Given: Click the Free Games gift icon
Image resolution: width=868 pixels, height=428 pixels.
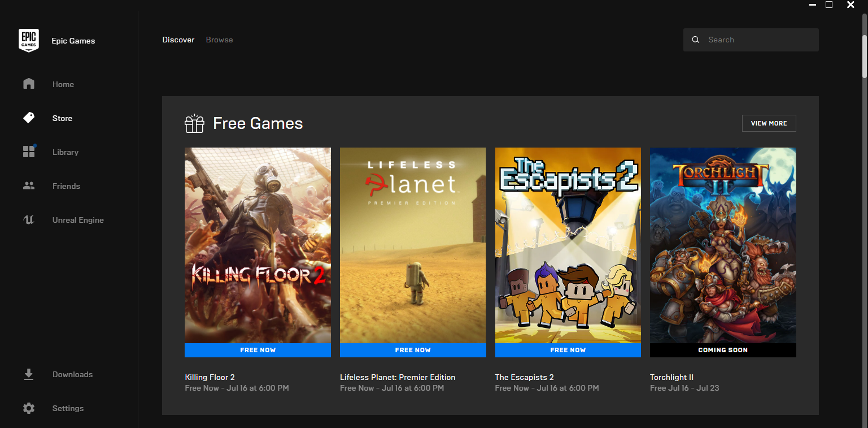Looking at the screenshot, I should 194,123.
